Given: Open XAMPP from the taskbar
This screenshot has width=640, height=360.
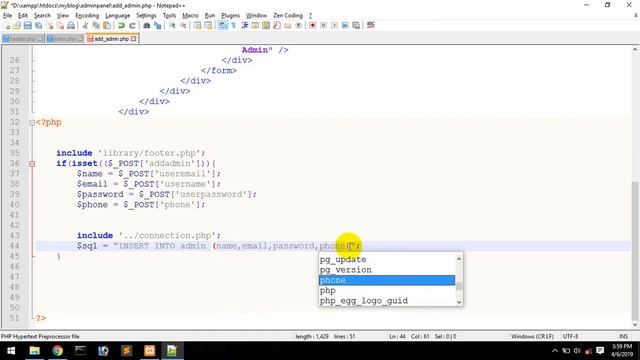Looking at the screenshot, I should [149, 351].
